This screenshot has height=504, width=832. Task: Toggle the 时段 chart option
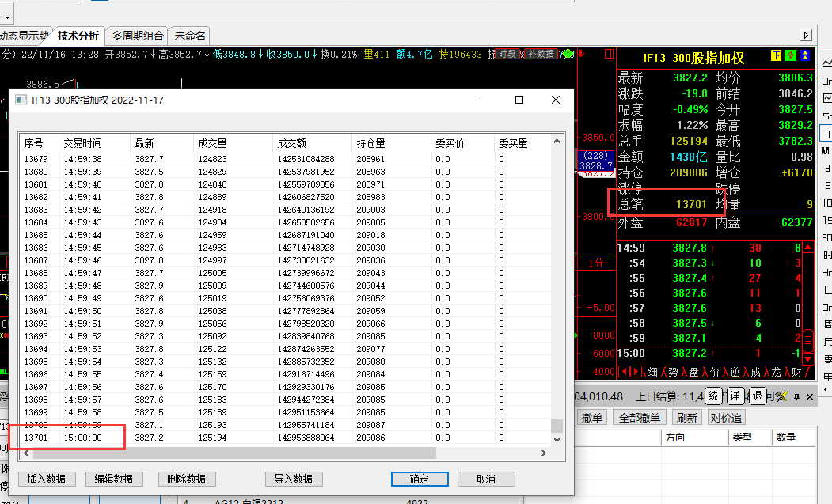point(507,54)
